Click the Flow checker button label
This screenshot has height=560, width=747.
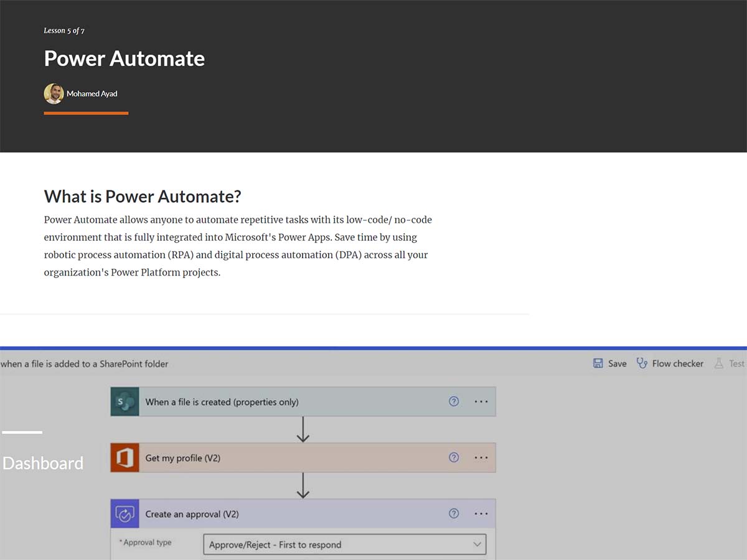(x=678, y=363)
